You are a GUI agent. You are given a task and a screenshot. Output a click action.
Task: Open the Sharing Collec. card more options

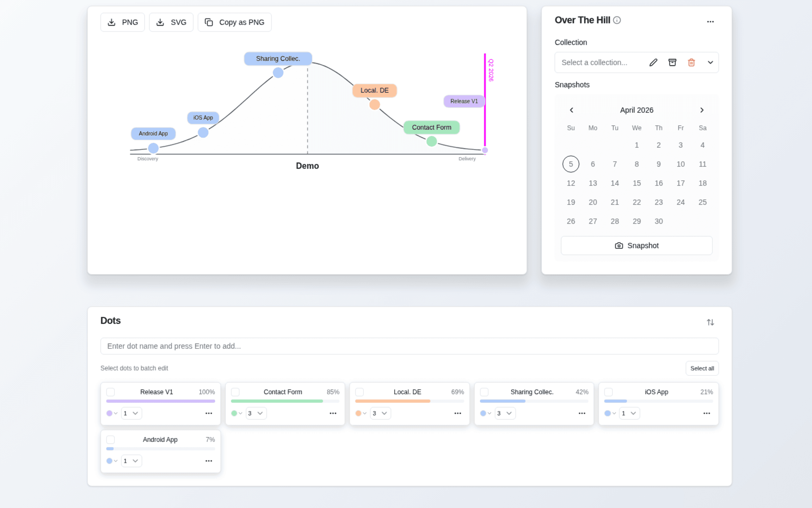click(x=582, y=413)
